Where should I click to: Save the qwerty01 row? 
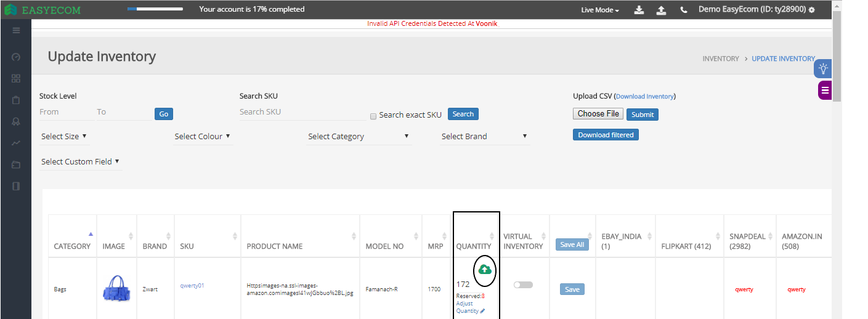coord(572,289)
